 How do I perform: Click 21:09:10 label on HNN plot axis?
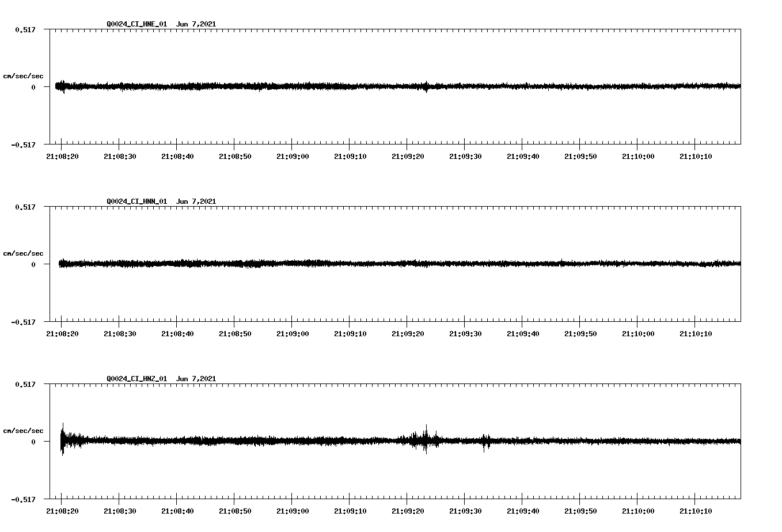coord(350,334)
